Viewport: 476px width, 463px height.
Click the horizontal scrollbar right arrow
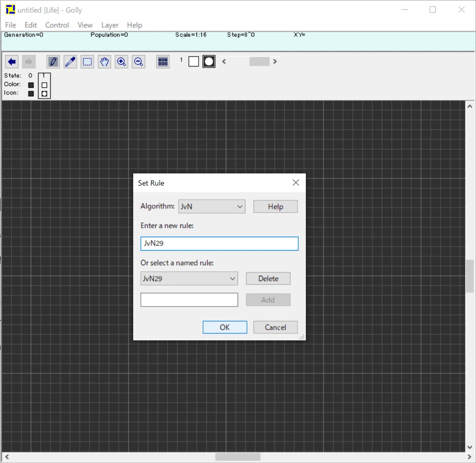470,457
